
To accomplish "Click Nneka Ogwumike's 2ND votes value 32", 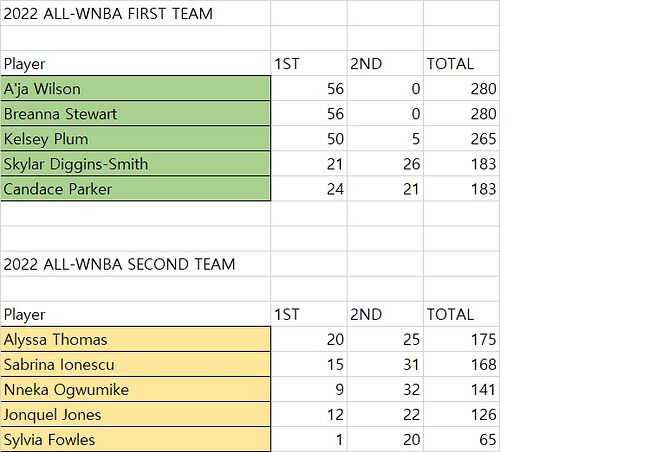I will [x=385, y=390].
